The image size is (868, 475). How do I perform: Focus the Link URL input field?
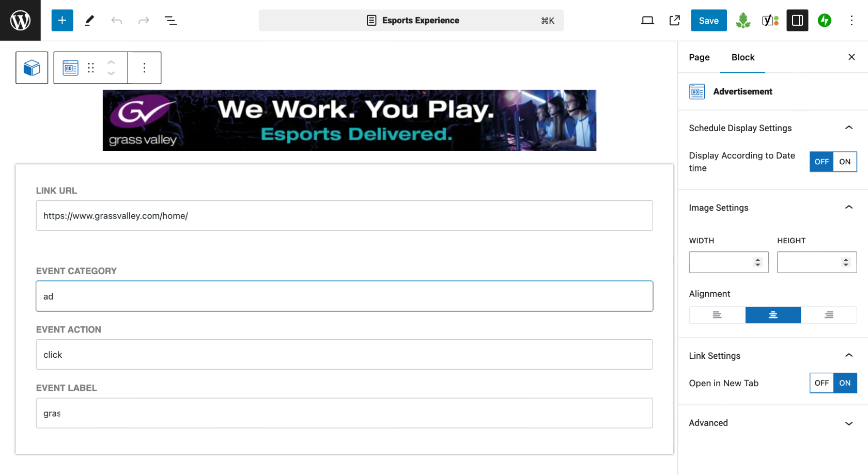click(x=344, y=215)
